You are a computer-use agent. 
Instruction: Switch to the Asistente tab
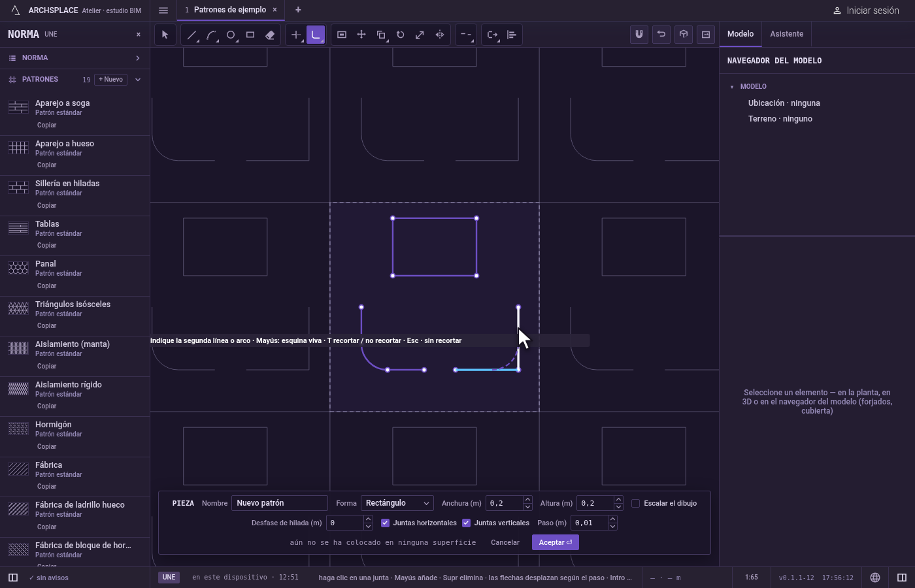tap(786, 34)
